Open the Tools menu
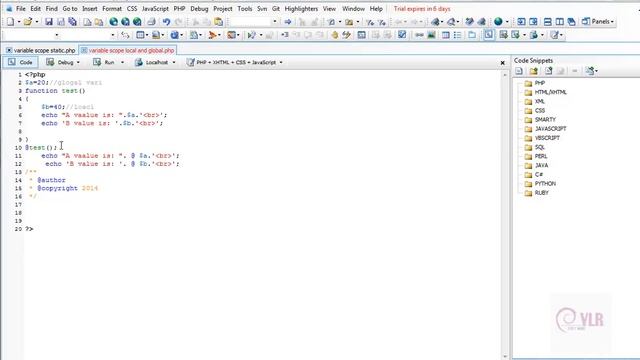Screen dimensions: 640x360 pyautogui.click(x=244, y=9)
